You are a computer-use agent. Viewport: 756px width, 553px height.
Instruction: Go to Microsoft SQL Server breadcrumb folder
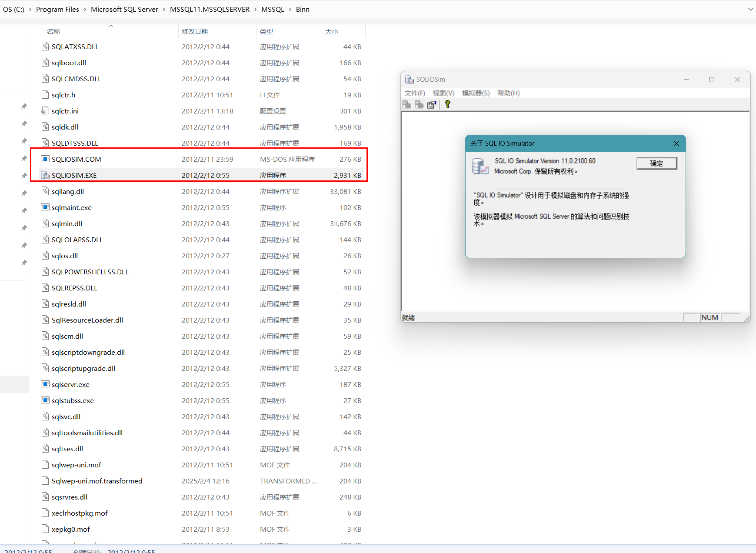tap(124, 9)
